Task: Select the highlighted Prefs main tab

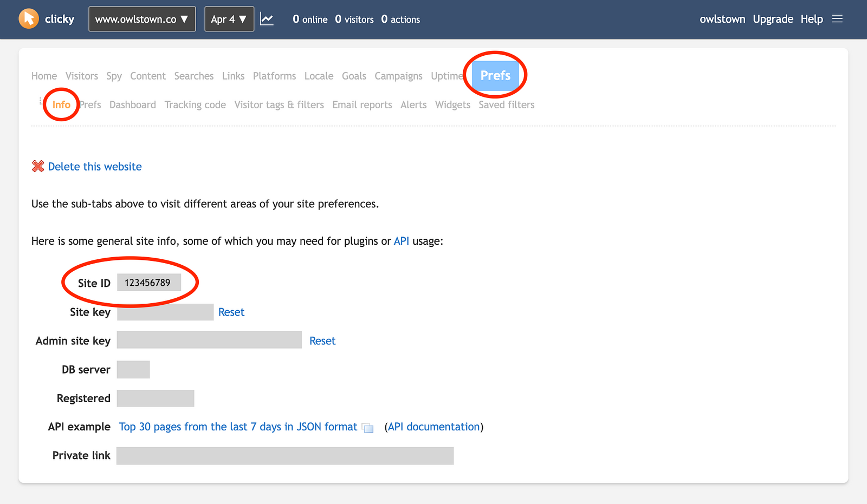Action: point(495,75)
